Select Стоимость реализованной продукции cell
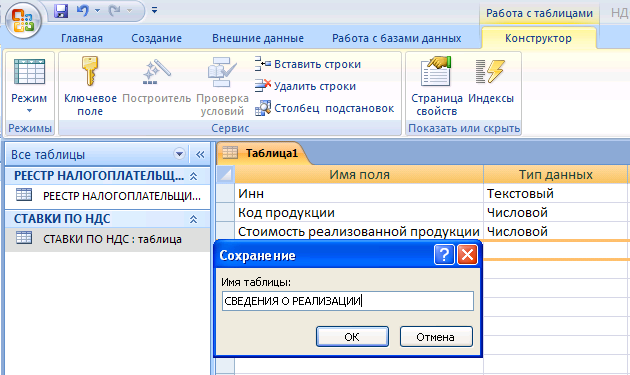The width and height of the screenshot is (630, 375). click(359, 231)
